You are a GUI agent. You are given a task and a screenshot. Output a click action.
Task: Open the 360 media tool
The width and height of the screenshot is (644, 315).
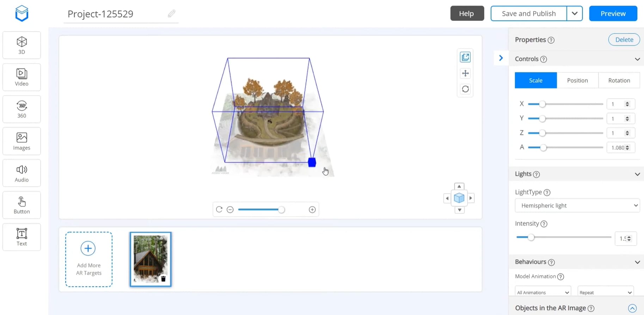(x=22, y=109)
